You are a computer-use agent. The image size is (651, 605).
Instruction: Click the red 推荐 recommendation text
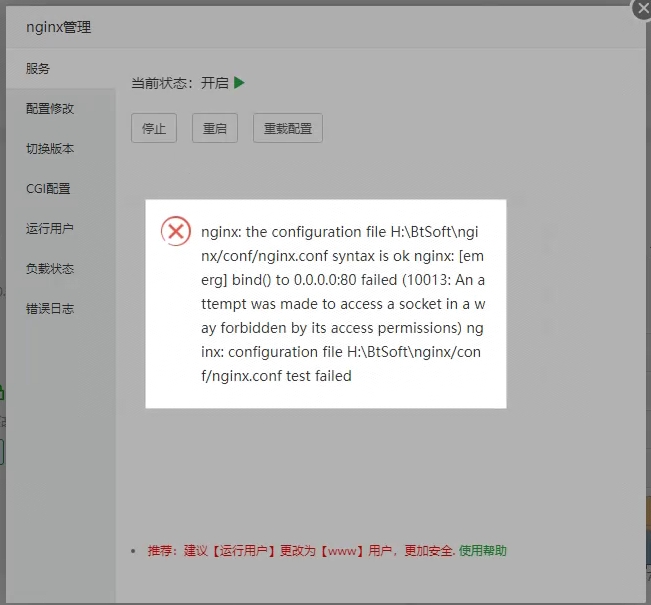(x=301, y=551)
